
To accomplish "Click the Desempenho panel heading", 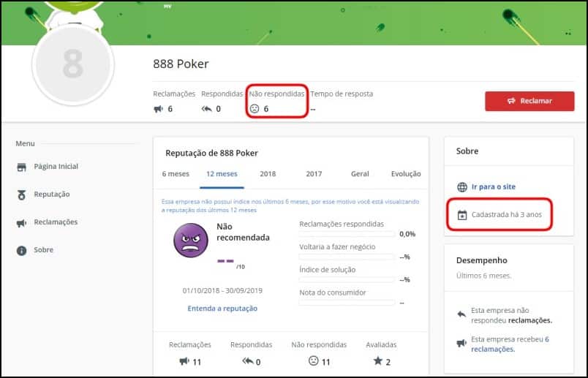I will (x=481, y=260).
